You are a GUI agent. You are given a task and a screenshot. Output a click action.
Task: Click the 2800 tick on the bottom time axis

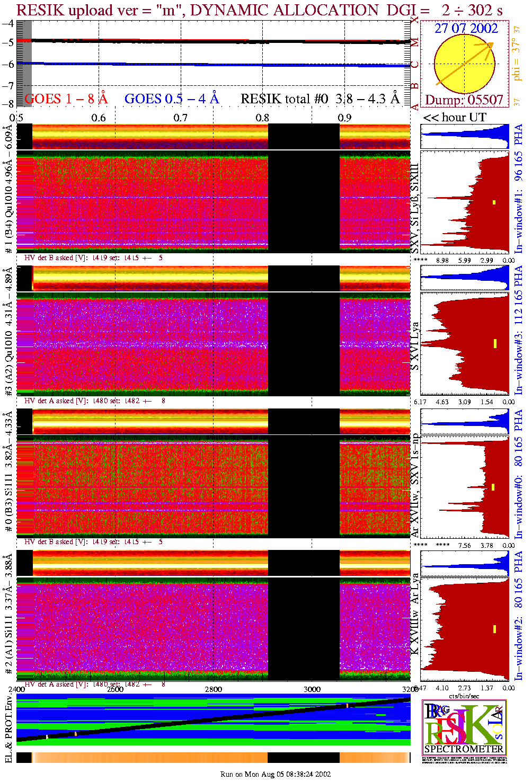[214, 689]
